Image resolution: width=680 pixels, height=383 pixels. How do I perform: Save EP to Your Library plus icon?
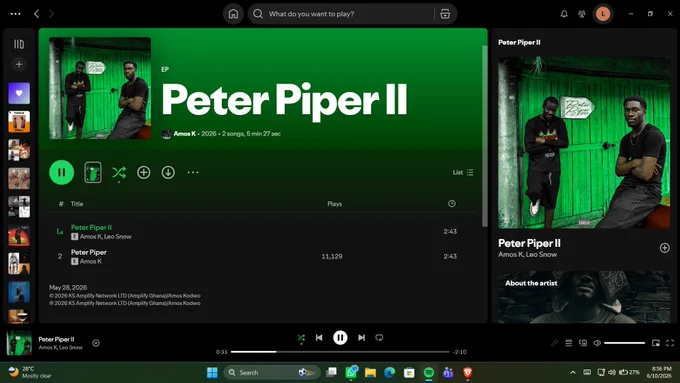pyautogui.click(x=144, y=172)
